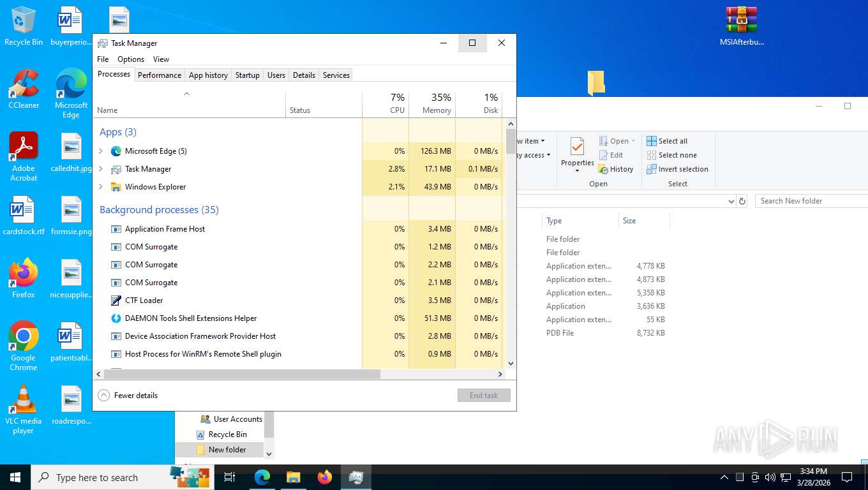Open the Google Chrome desktop shortcut

pyautogui.click(x=24, y=346)
